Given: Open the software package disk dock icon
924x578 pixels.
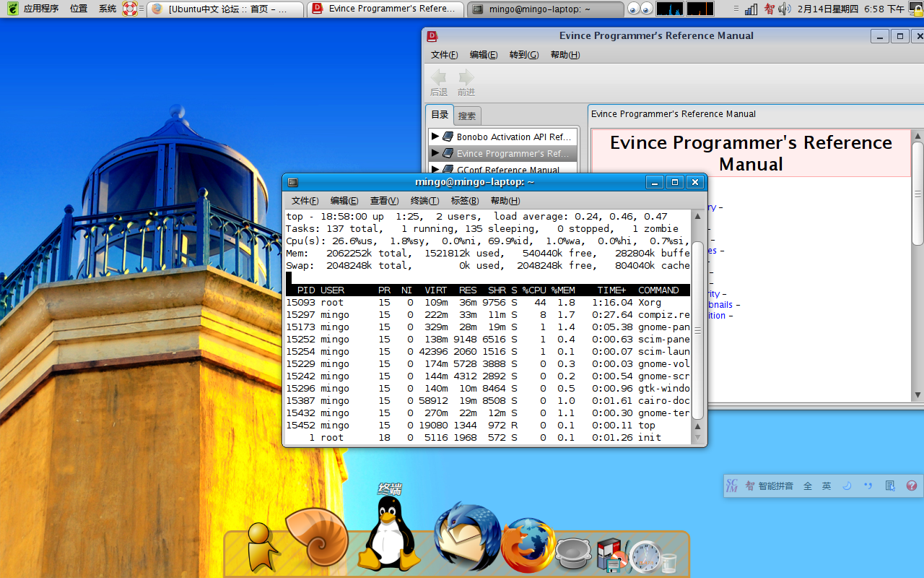Looking at the screenshot, I should pyautogui.click(x=611, y=555).
